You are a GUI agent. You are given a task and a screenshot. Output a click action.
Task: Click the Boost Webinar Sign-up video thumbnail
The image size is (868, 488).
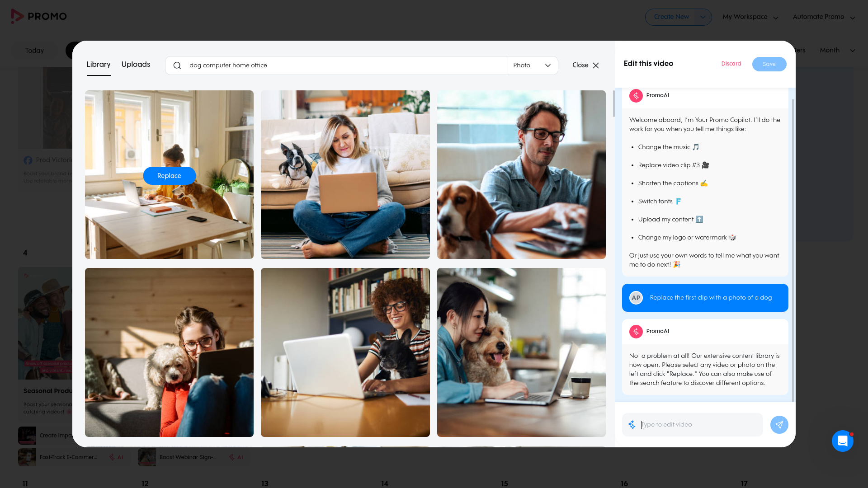pos(147,457)
